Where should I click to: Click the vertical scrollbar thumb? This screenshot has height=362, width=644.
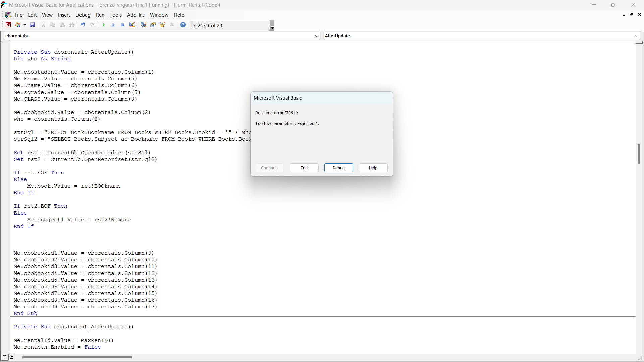639,154
